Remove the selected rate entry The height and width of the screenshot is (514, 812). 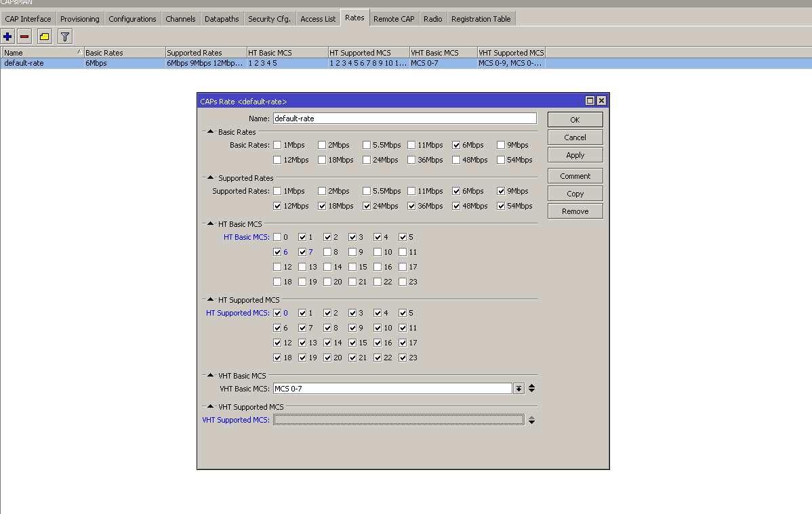pos(24,36)
